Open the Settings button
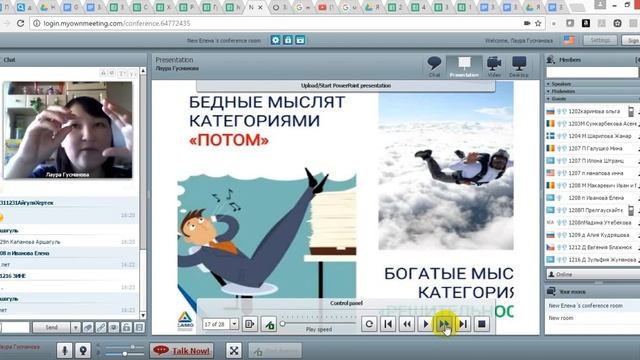640x360 pixels. pyautogui.click(x=600, y=40)
